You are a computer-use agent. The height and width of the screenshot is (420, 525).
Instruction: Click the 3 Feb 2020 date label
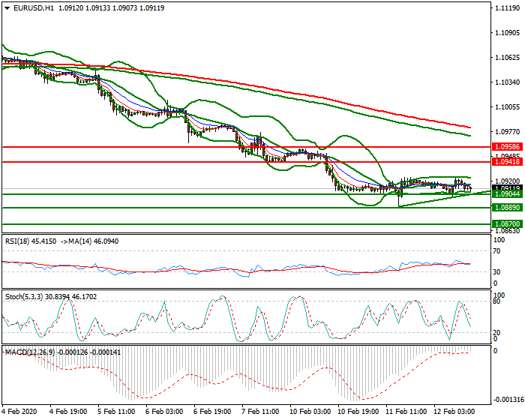tap(20, 413)
